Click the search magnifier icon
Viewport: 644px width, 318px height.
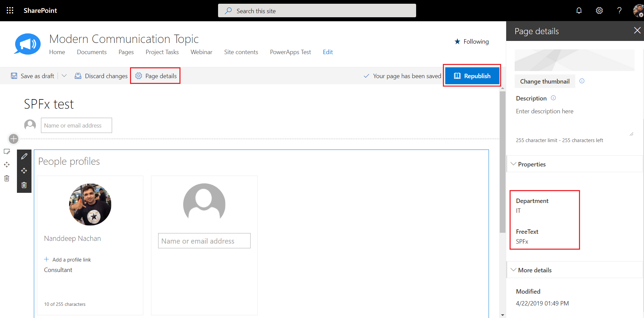(229, 11)
